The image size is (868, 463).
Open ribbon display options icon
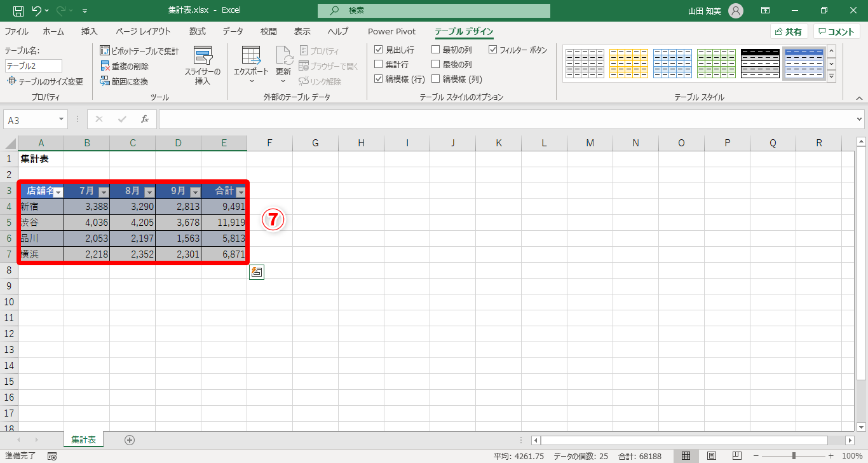(766, 11)
